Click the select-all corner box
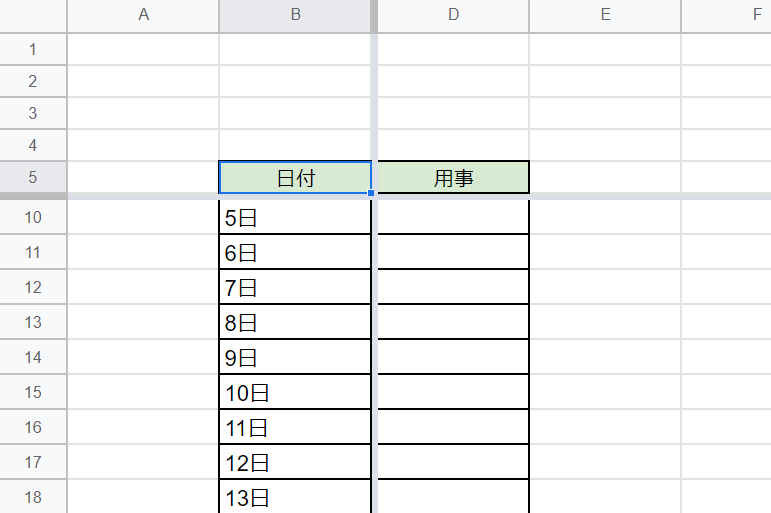The height and width of the screenshot is (513, 771). tap(33, 16)
